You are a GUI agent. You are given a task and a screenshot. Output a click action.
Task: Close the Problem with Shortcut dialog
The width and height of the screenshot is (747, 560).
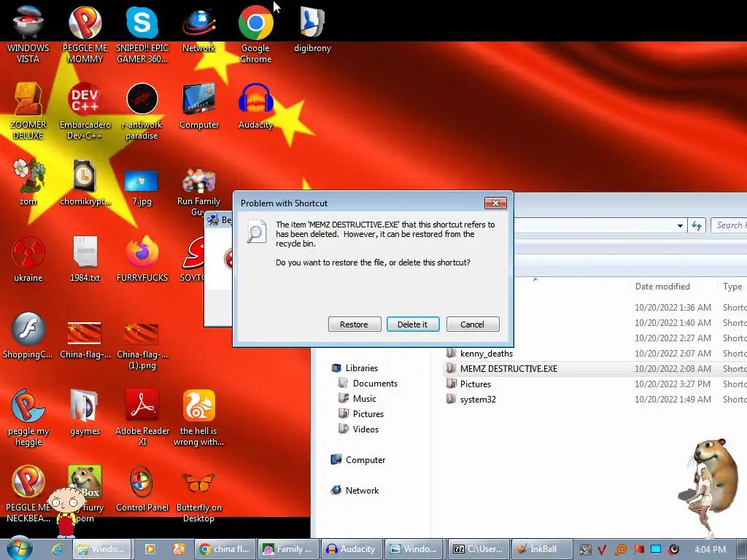point(495,203)
